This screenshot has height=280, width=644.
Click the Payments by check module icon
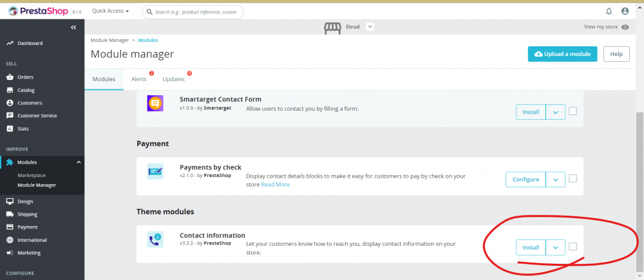coord(155,171)
